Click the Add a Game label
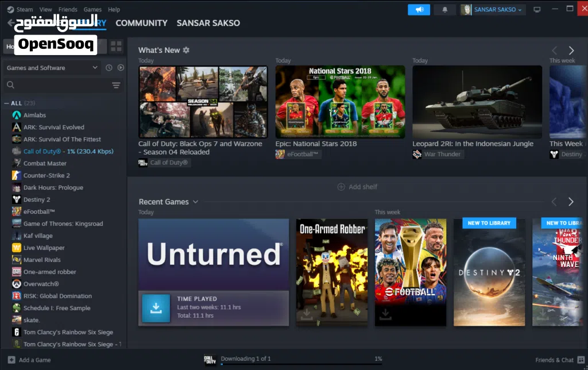Image resolution: width=588 pixels, height=370 pixels. point(35,360)
